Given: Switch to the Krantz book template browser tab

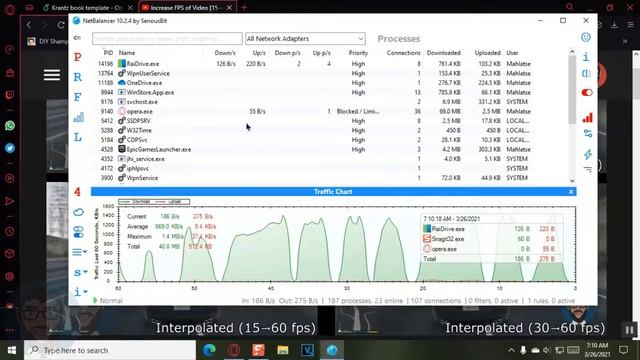Looking at the screenshot, I should 87,7.
